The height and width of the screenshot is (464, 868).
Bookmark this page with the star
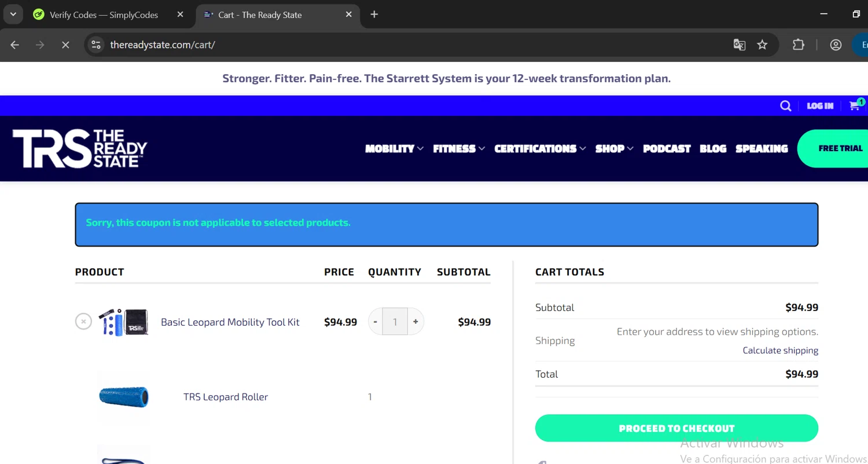(762, 45)
